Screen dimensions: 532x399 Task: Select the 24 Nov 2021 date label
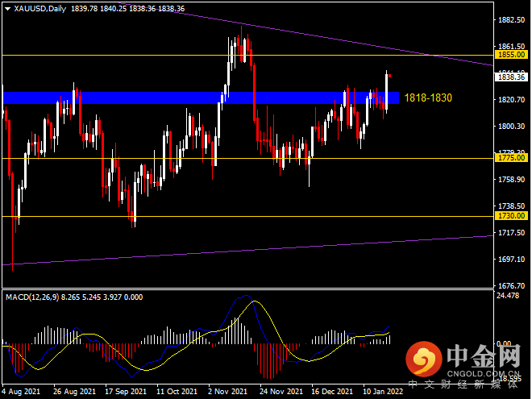(281, 392)
